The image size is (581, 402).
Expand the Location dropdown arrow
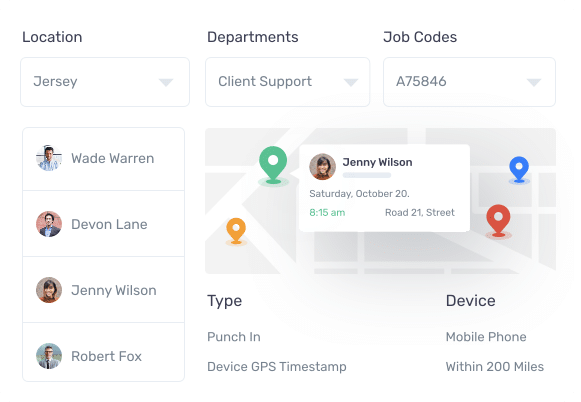tap(166, 82)
